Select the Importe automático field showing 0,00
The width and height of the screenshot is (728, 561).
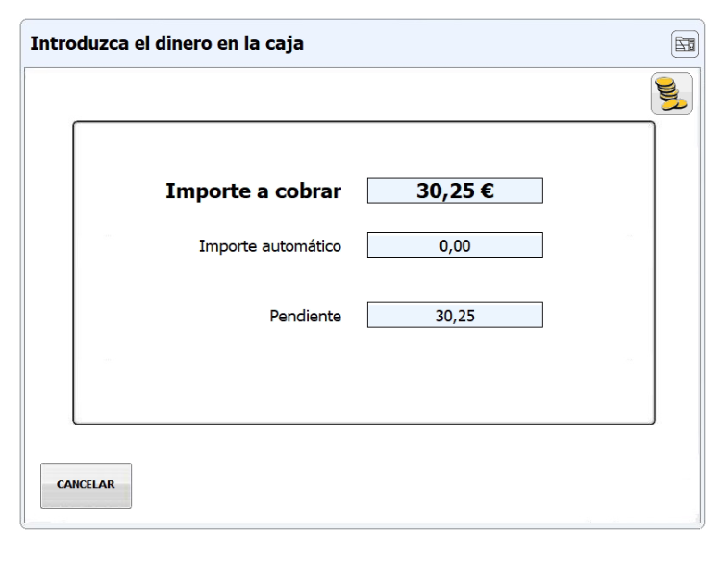pyautogui.click(x=455, y=245)
